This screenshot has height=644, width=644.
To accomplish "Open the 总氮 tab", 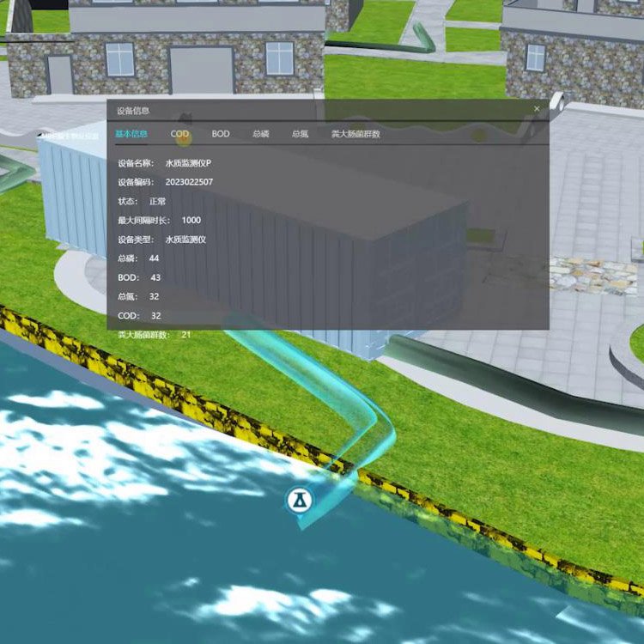I will pos(300,134).
